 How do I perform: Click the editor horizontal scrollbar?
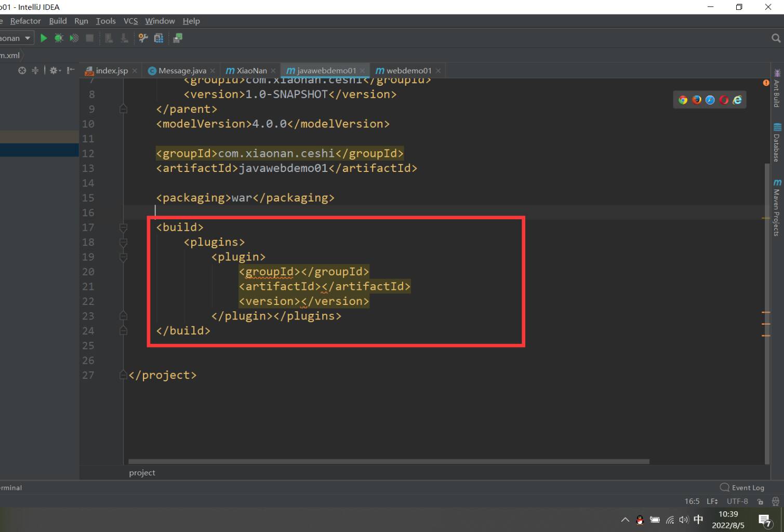coord(389,461)
